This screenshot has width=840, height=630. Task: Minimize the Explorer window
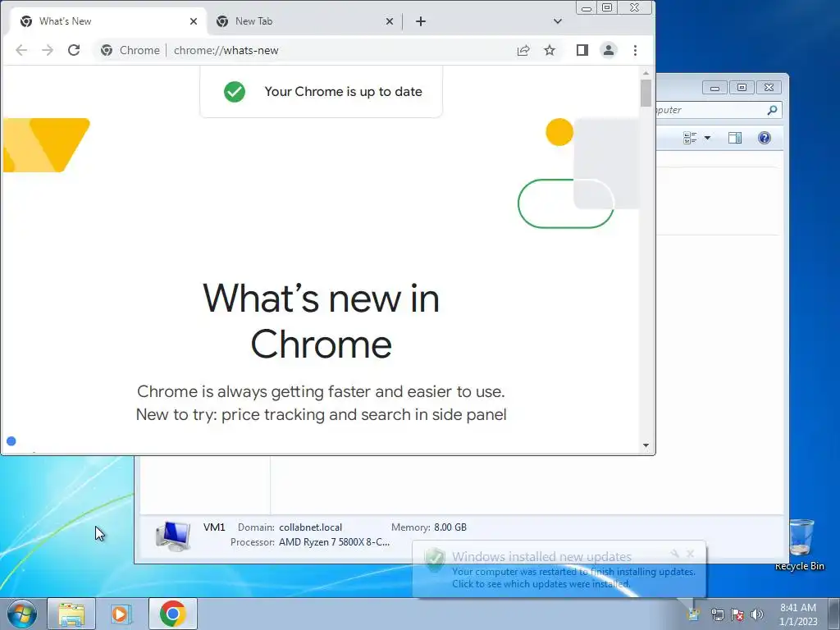pyautogui.click(x=714, y=87)
